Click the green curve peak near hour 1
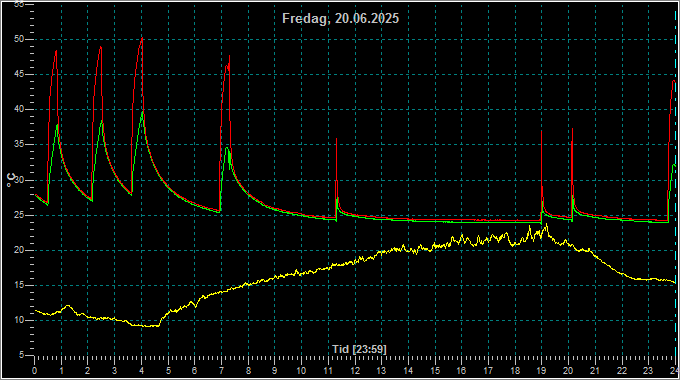 (x=57, y=125)
